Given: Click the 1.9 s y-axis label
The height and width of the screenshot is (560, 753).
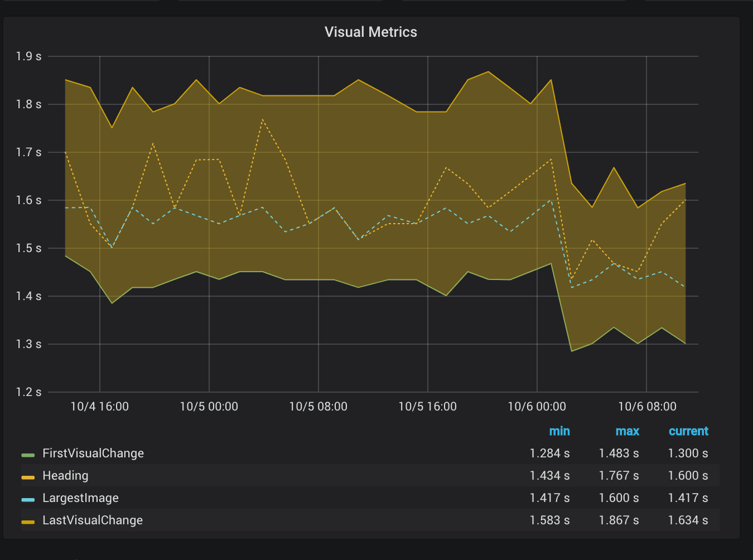Looking at the screenshot, I should pos(28,56).
